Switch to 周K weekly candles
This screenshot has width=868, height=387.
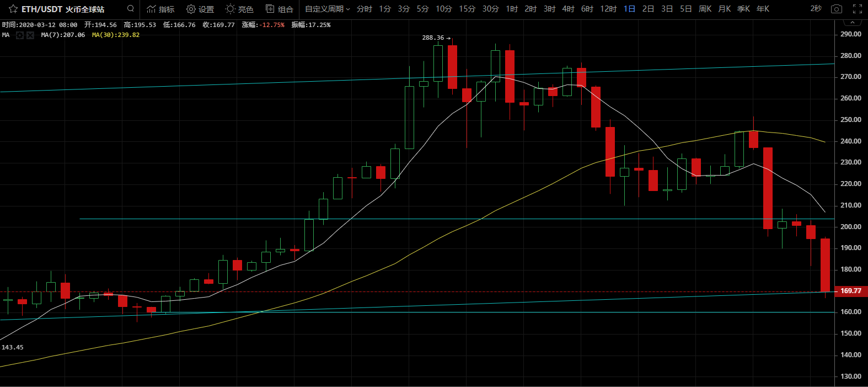click(x=705, y=9)
